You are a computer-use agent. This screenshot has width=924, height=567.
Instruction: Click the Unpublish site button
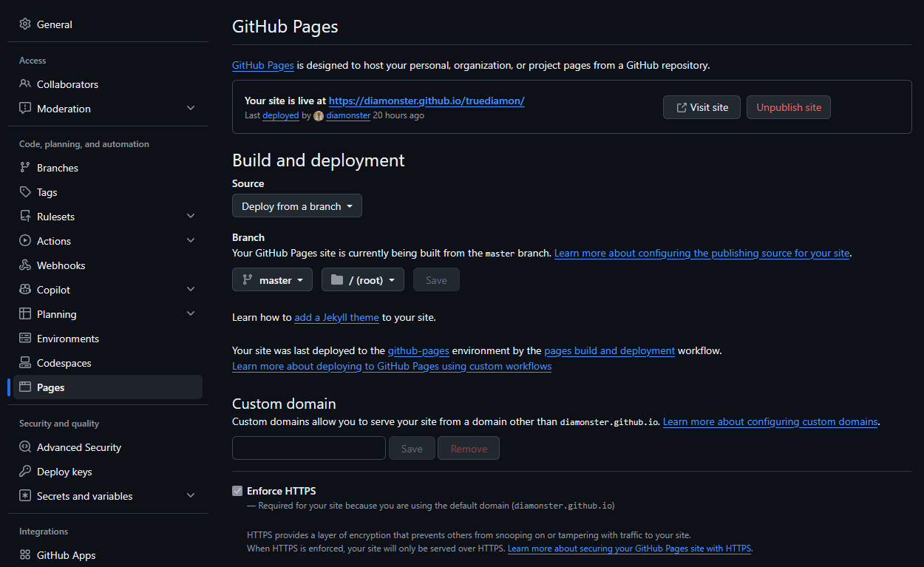point(789,107)
